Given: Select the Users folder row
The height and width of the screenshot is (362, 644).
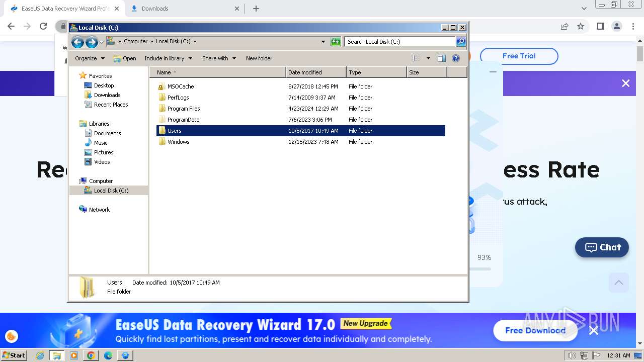Looking at the screenshot, I should tap(301, 131).
